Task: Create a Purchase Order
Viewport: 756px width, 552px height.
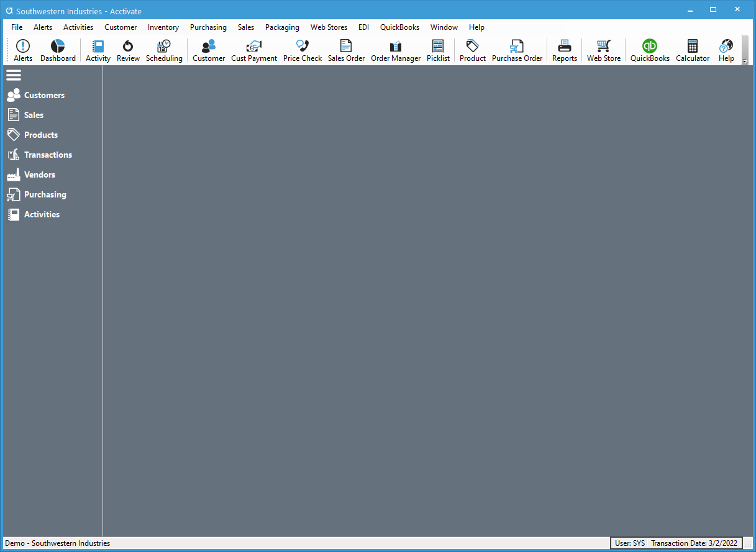Action: click(x=517, y=50)
